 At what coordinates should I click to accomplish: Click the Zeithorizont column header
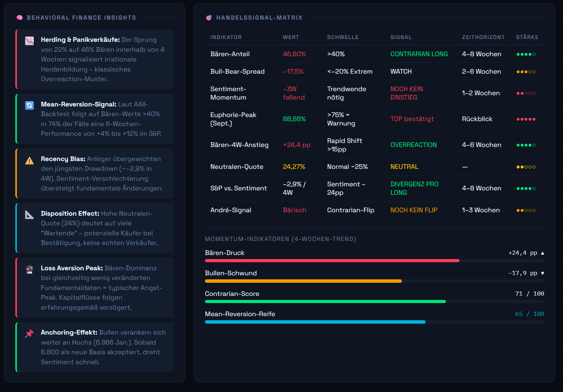[x=483, y=37]
